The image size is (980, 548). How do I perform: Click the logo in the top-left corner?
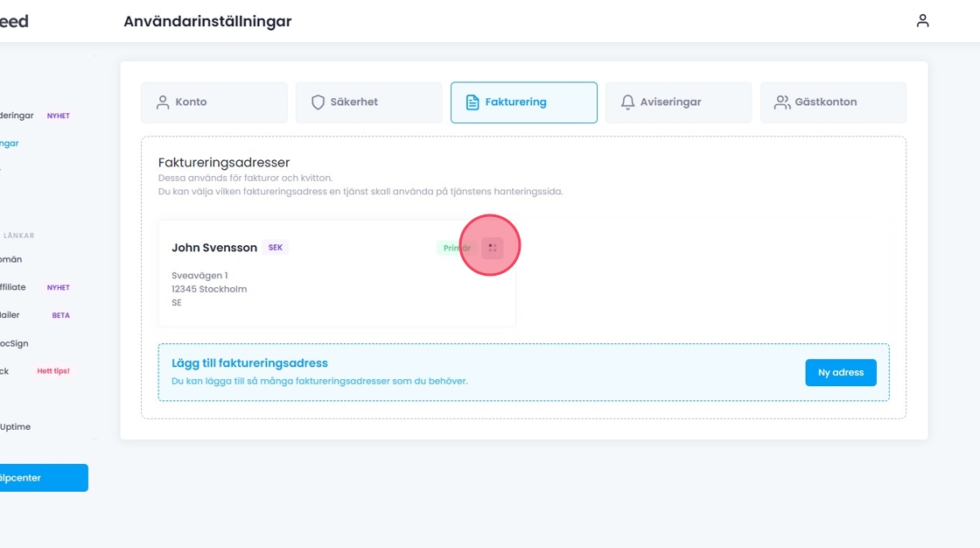pyautogui.click(x=13, y=21)
